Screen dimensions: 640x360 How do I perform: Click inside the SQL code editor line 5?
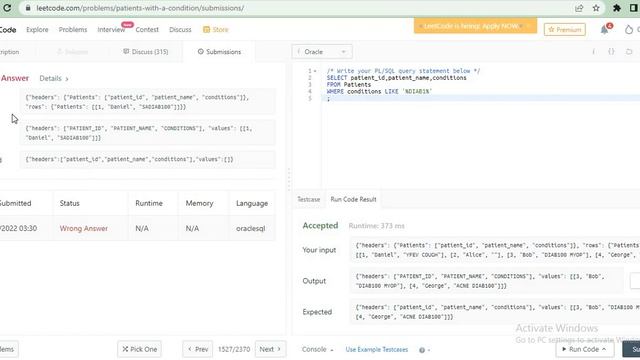pyautogui.click(x=482, y=98)
